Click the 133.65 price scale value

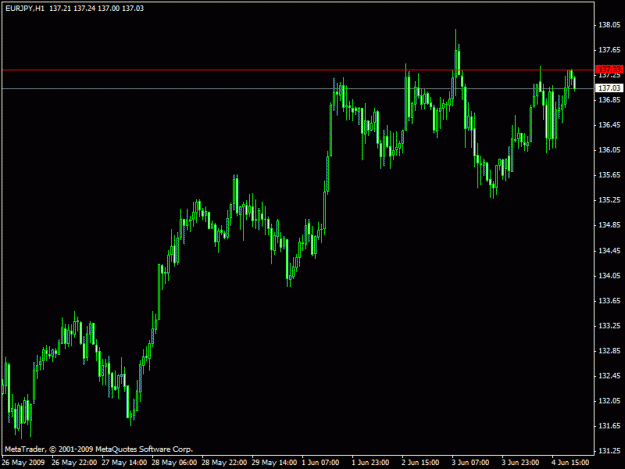pyautogui.click(x=609, y=300)
